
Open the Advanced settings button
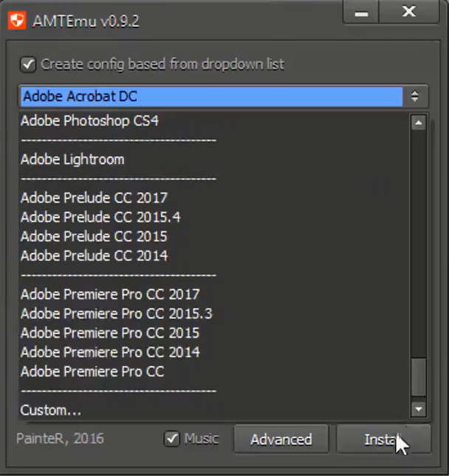(281, 440)
